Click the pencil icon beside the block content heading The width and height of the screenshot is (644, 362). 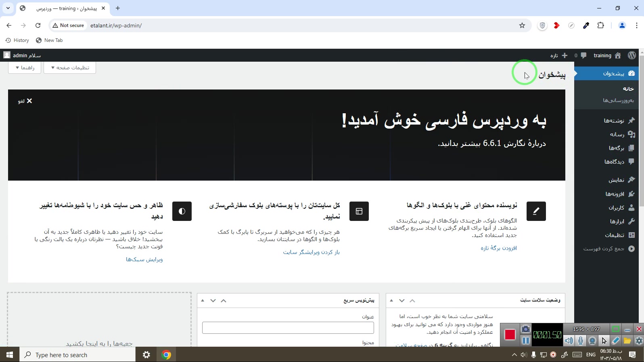coord(536,211)
